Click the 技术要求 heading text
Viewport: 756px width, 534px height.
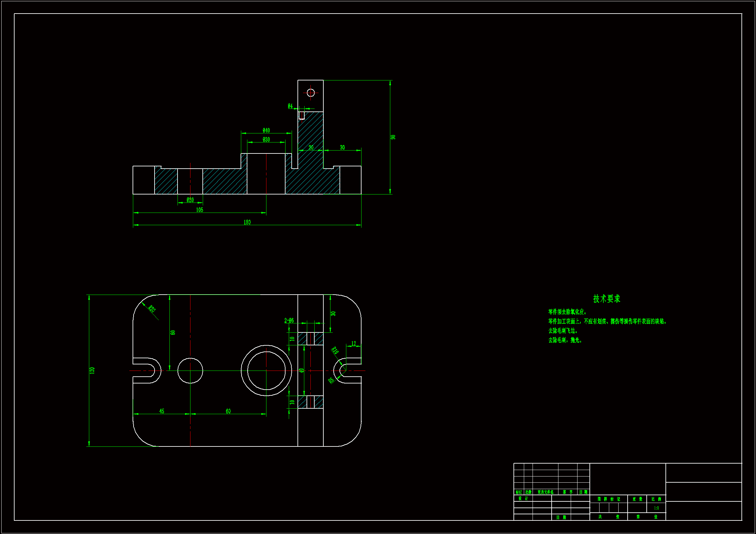(607, 299)
